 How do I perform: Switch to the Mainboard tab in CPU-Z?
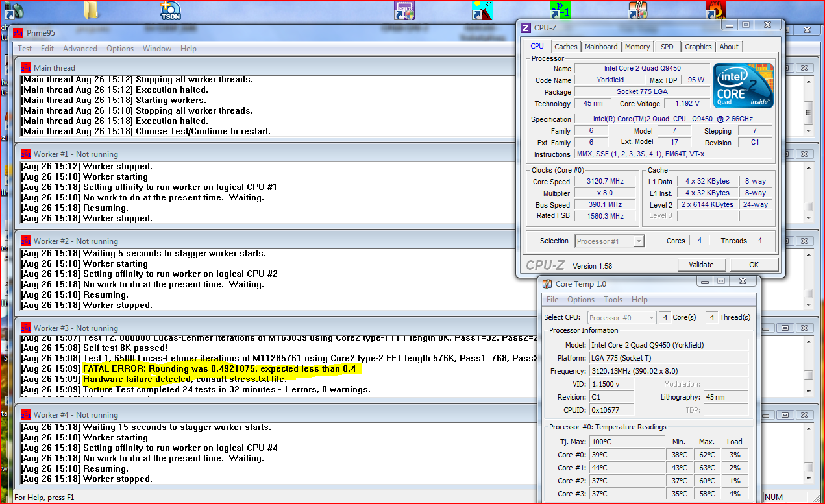click(x=601, y=47)
